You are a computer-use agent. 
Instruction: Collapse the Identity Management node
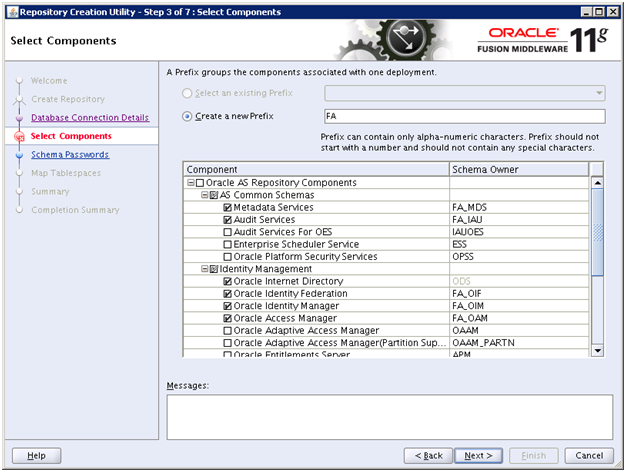pos(204,269)
